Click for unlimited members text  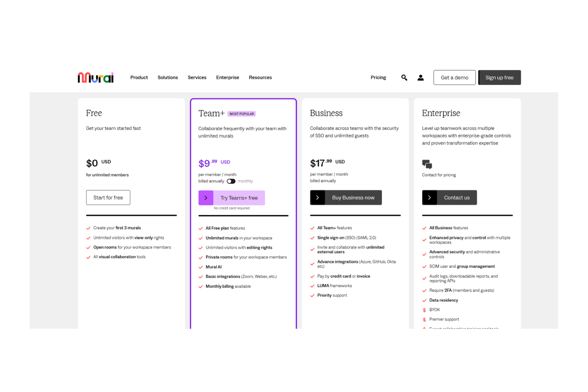pyautogui.click(x=107, y=175)
